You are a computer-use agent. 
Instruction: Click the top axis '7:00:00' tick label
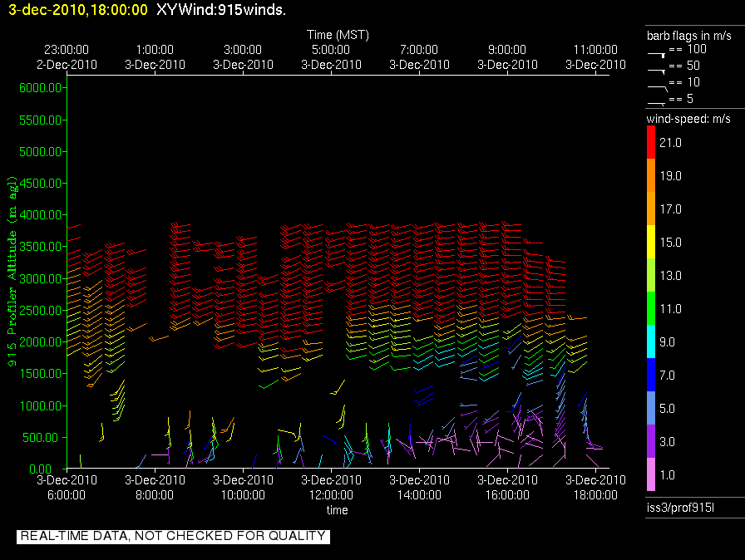[x=419, y=50]
